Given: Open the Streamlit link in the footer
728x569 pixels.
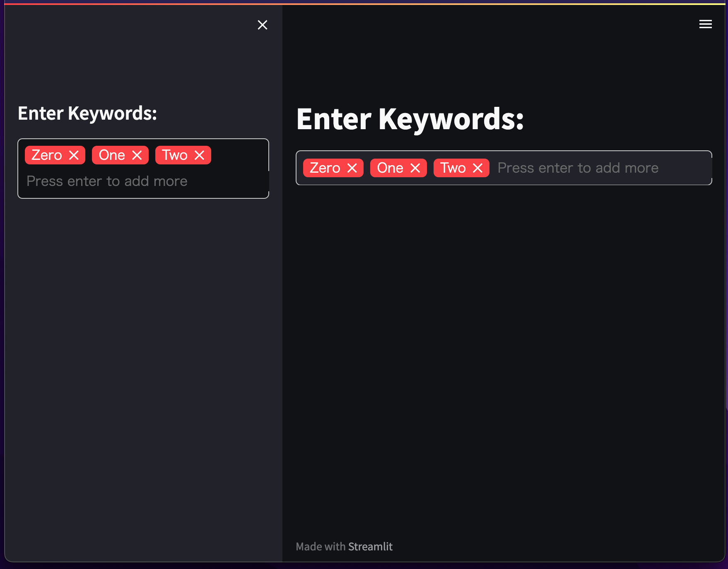Looking at the screenshot, I should 370,547.
